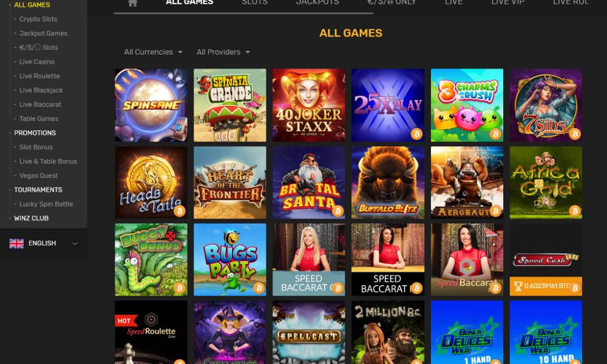
Task: Open Crypto Slots in the sidebar
Action: 38,19
